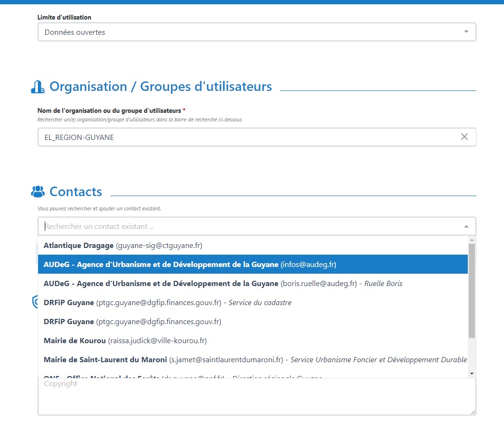Click the Données ouvertes select box
The image size is (504, 436).
pos(247,32)
